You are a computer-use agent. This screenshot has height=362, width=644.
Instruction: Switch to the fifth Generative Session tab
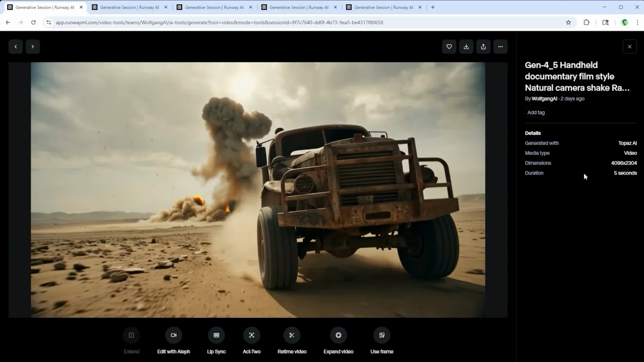384,7
